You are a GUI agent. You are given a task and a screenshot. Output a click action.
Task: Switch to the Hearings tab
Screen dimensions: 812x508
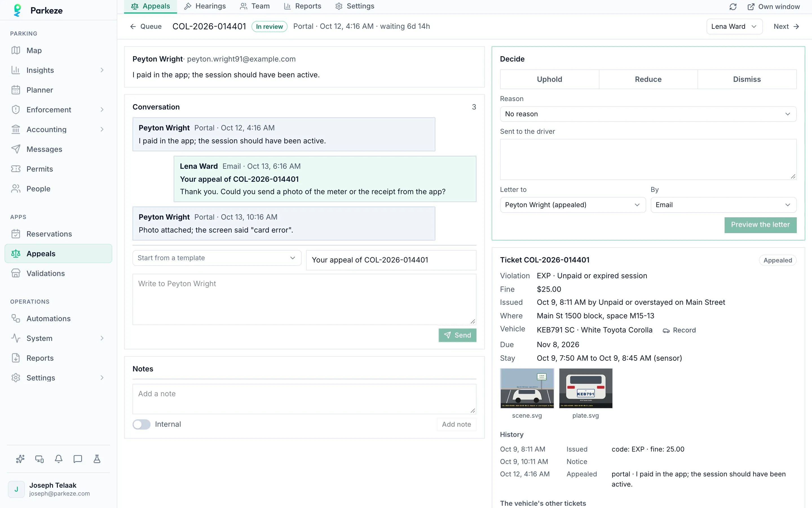coord(205,6)
